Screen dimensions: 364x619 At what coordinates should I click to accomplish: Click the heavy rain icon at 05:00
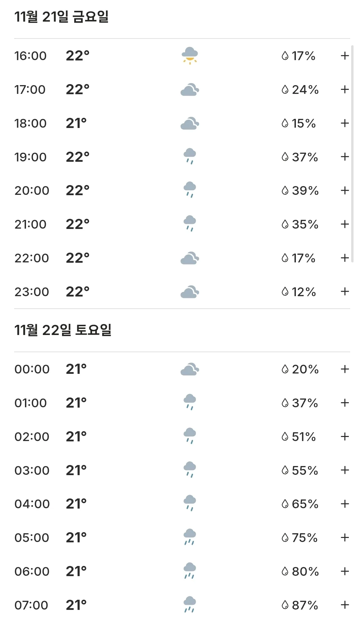190,537
